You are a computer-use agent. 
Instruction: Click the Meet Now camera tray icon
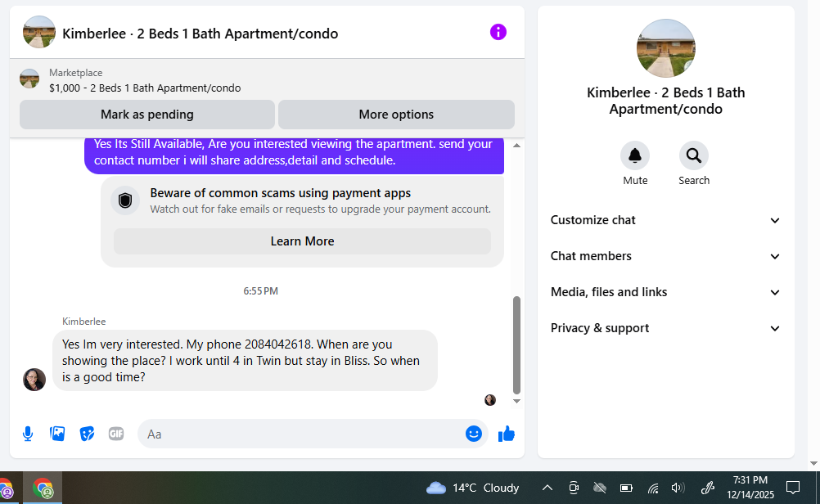(574, 488)
